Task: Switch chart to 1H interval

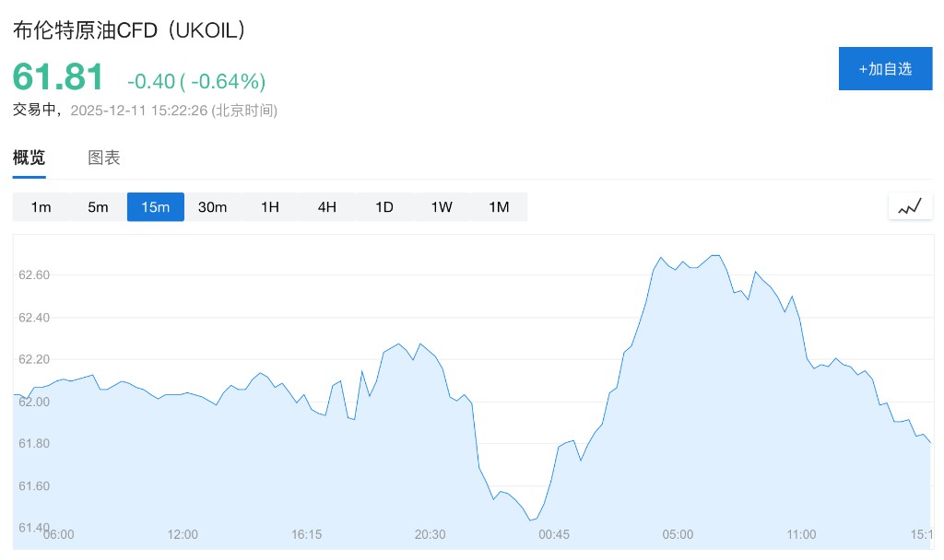Action: (x=269, y=207)
